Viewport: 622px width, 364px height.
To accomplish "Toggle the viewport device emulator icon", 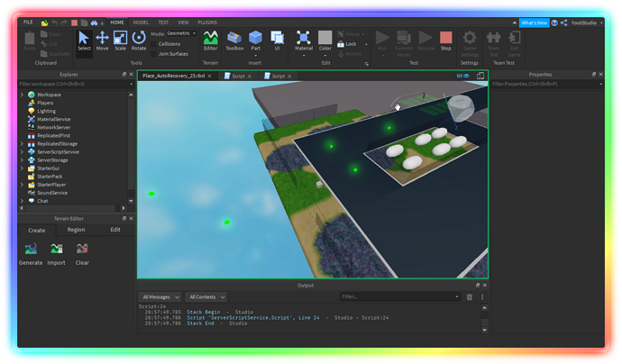I will (x=480, y=76).
